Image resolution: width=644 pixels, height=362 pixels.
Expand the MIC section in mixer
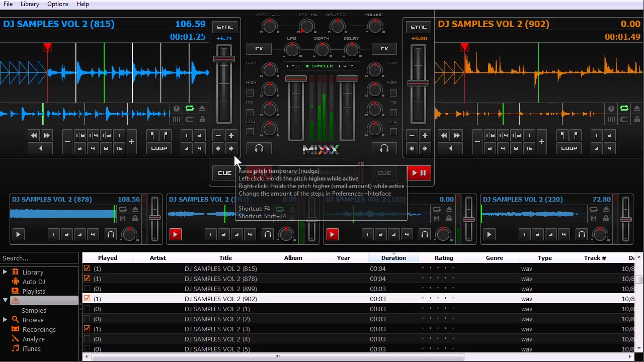tap(293, 66)
